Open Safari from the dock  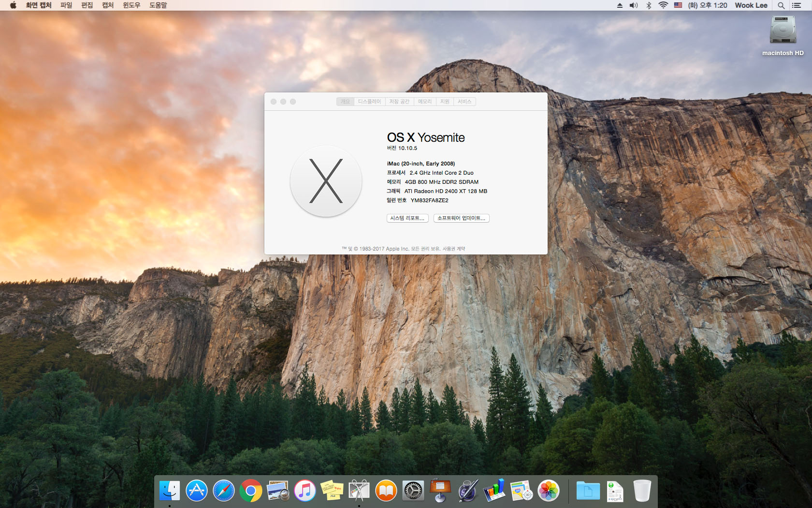(223, 491)
